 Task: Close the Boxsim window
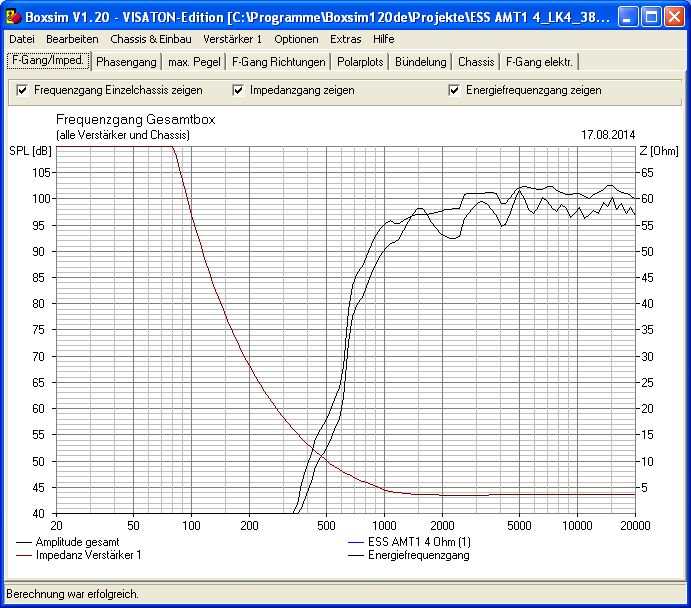674,17
